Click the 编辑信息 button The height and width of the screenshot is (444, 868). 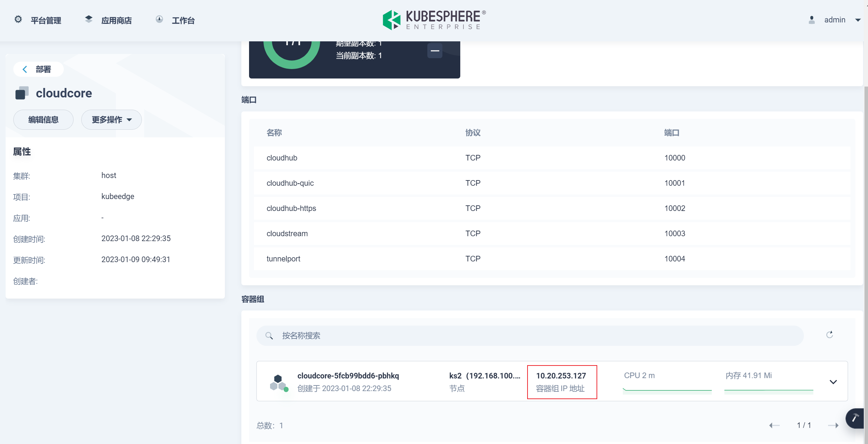(x=43, y=120)
